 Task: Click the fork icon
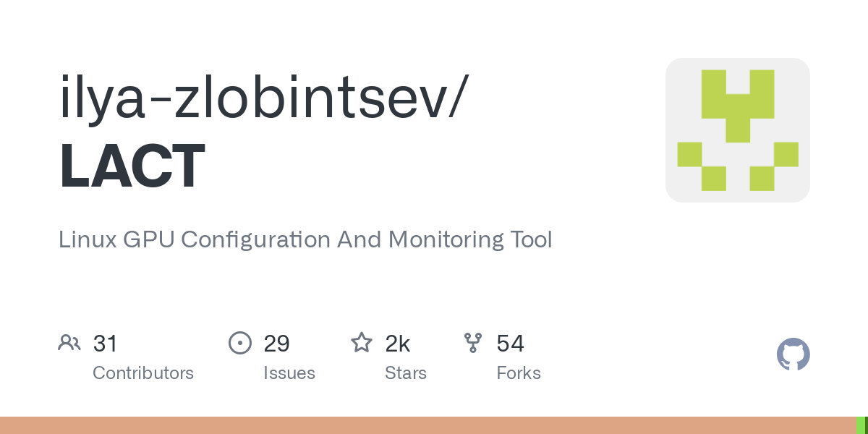pyautogui.click(x=473, y=343)
